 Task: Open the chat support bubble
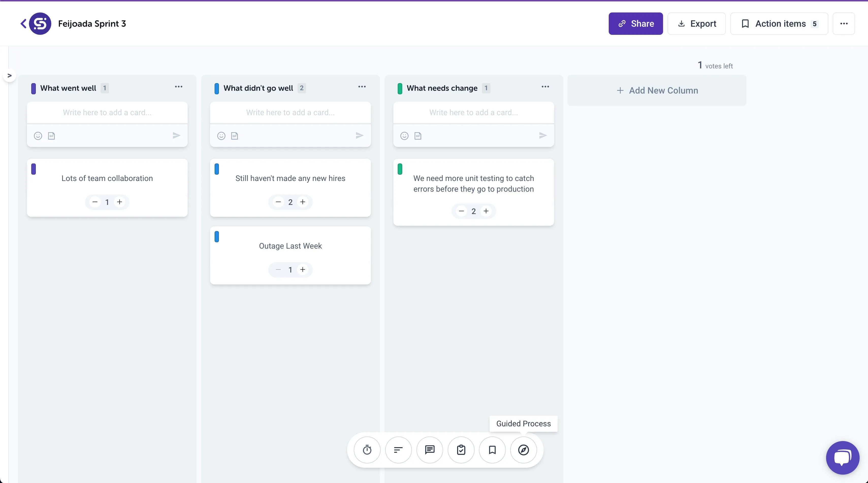(842, 458)
